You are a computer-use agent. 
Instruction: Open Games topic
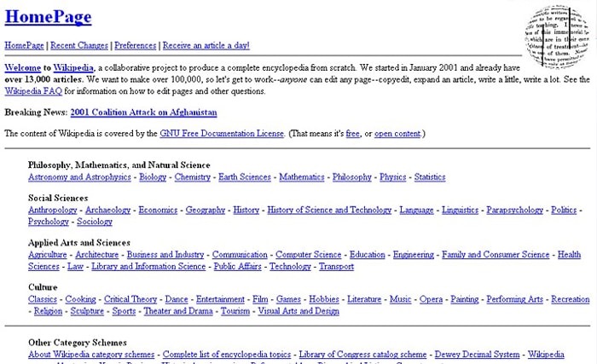(x=288, y=299)
